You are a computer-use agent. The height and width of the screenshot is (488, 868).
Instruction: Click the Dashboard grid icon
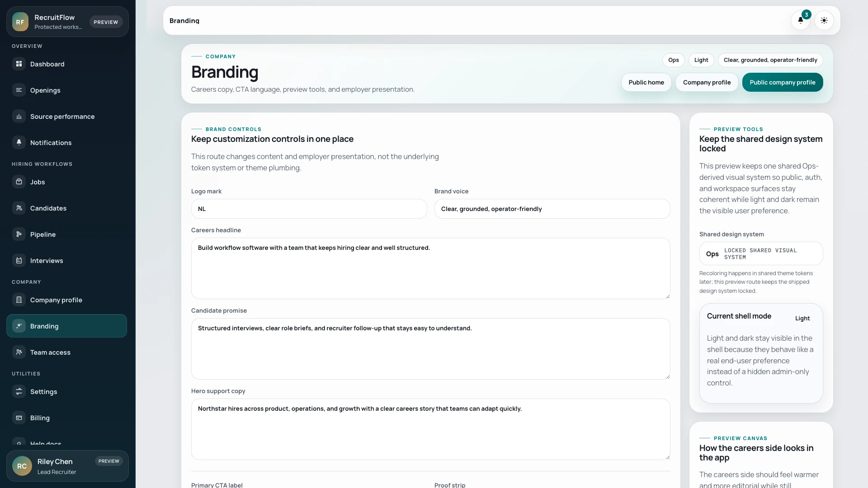(19, 64)
